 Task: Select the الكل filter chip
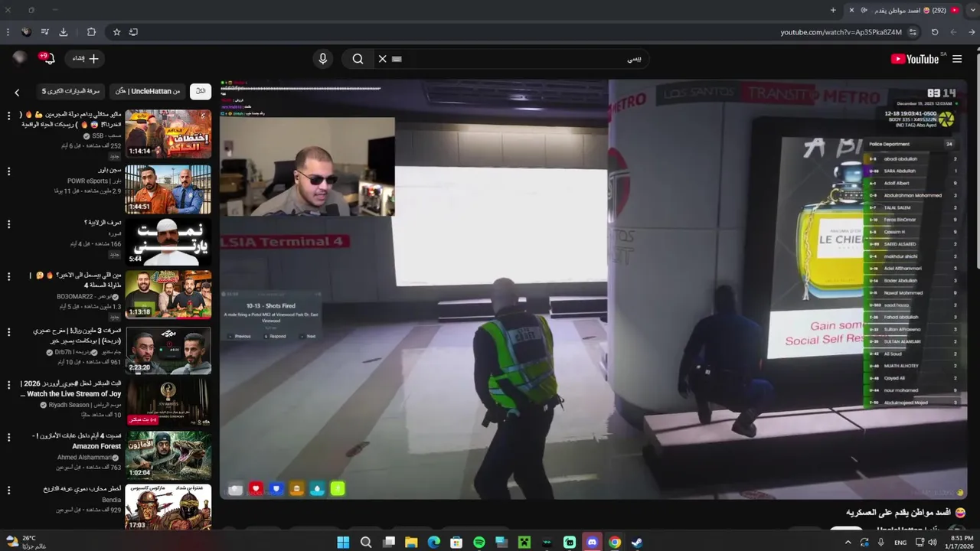(x=201, y=91)
